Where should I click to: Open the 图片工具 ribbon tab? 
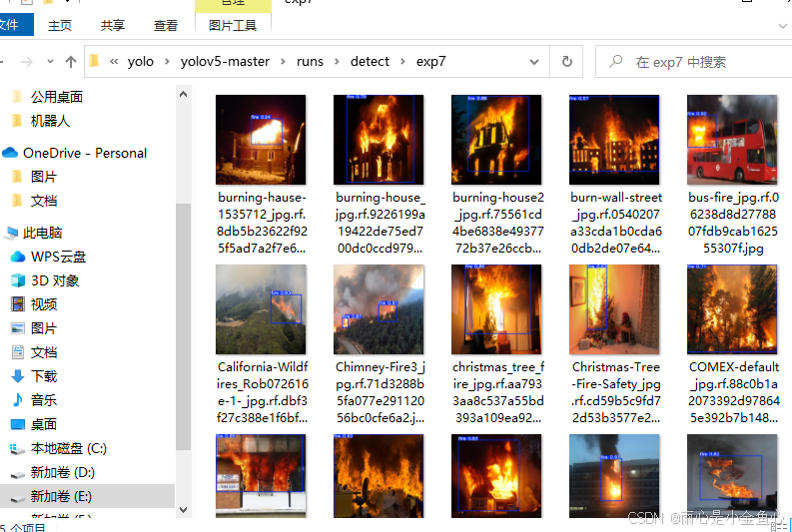point(233,25)
